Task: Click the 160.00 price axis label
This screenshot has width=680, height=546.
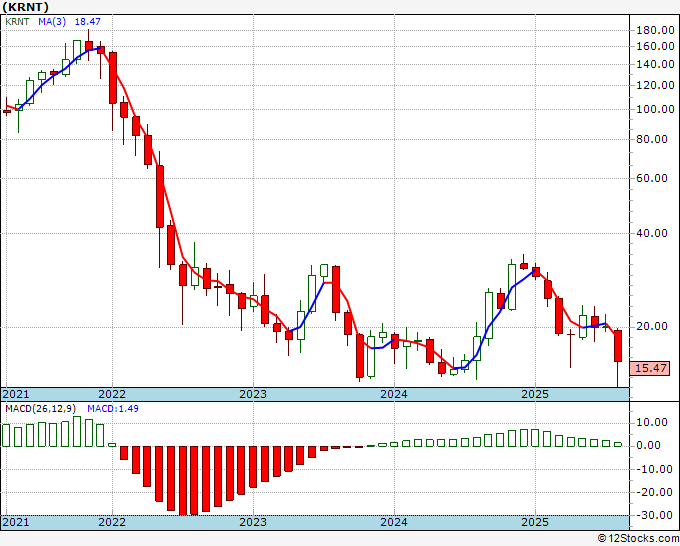Action: pos(655,46)
